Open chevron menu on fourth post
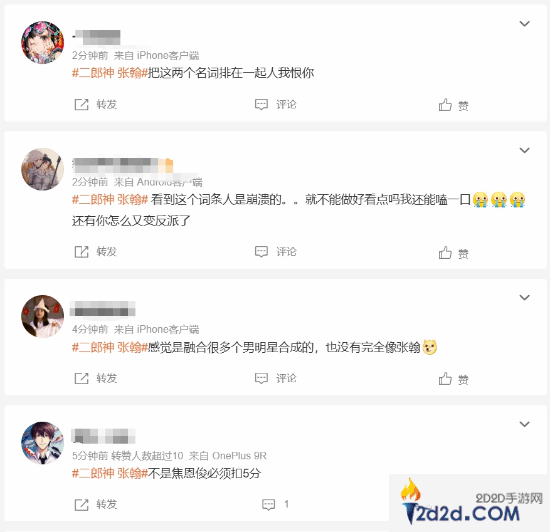Image resolution: width=550 pixels, height=532 pixels. point(524,424)
